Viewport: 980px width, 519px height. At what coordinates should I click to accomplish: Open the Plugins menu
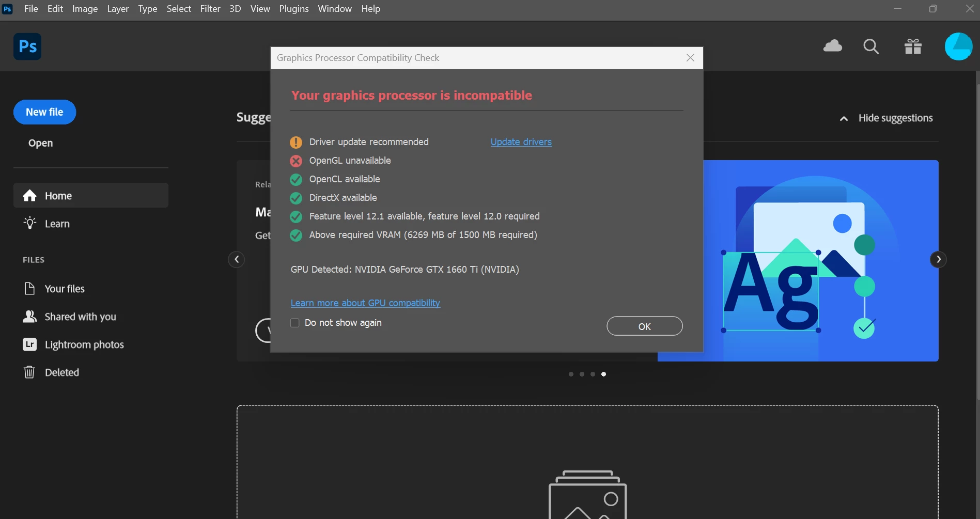293,9
